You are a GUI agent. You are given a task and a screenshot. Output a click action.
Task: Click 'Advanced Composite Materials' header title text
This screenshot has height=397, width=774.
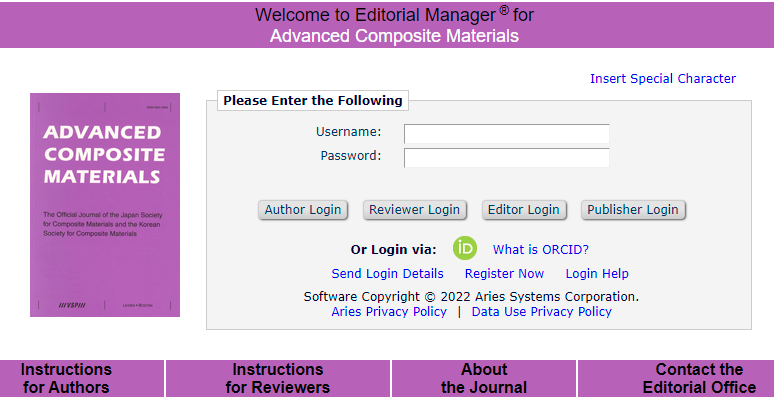click(394, 36)
